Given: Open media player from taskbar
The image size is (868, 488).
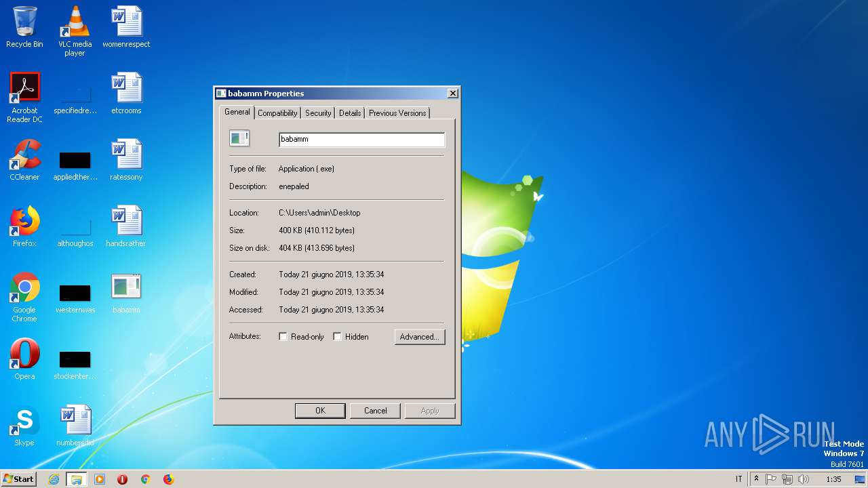Looking at the screenshot, I should tap(100, 479).
